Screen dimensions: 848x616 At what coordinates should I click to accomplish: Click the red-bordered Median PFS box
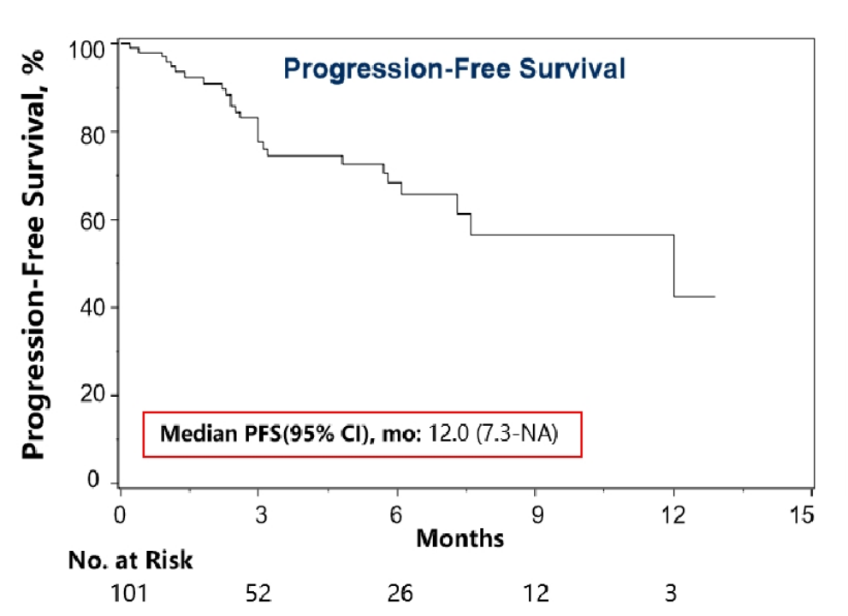point(362,434)
